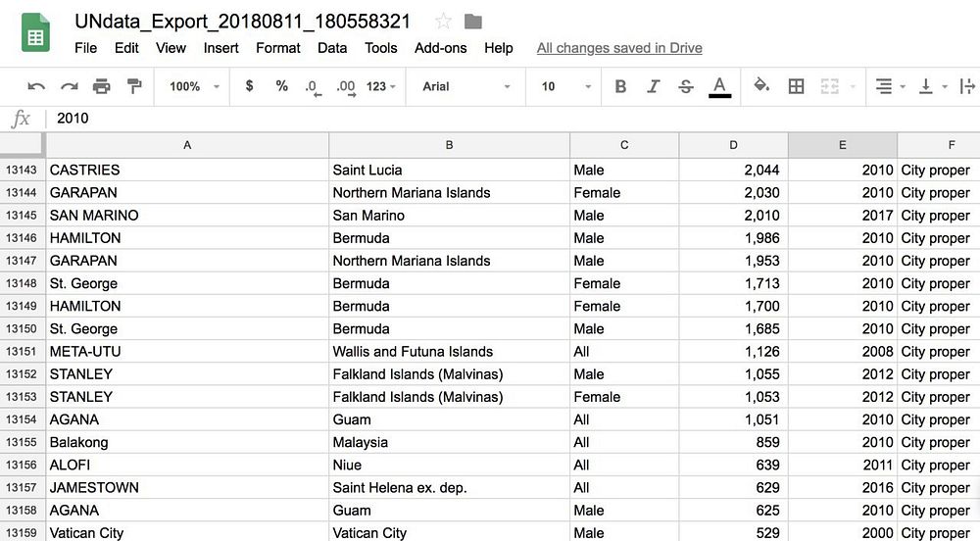This screenshot has width=980, height=541.
Task: Open the text wrapping tool
Action: [967, 86]
